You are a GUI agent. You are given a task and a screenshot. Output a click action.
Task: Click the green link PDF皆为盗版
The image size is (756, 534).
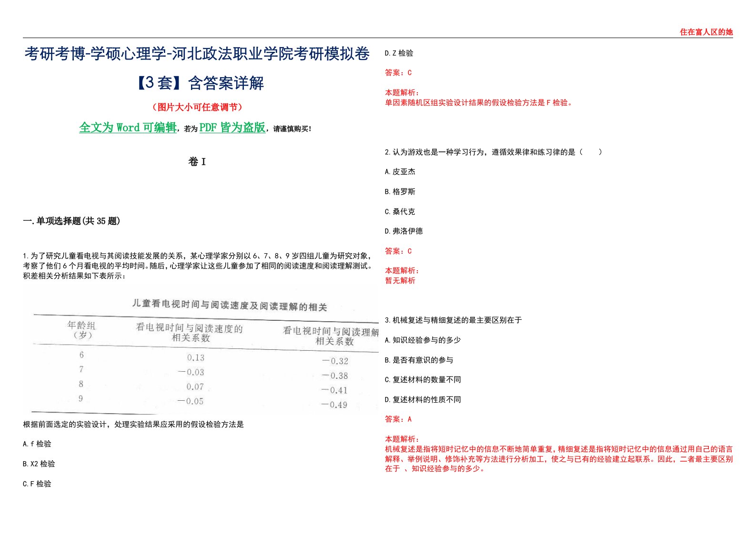pos(232,128)
